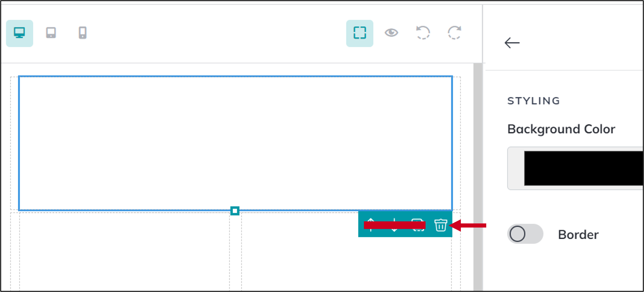This screenshot has height=292, width=644.
Task: Switch to desktop preview mode
Action: point(19,33)
